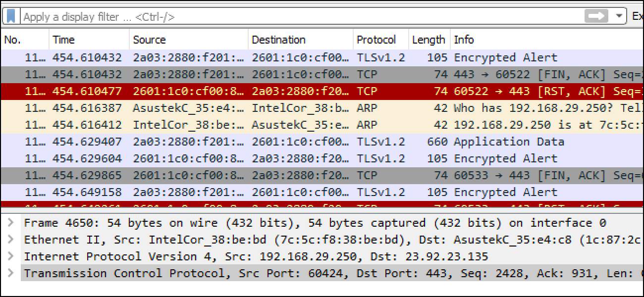Click the apply display filter arrow
Viewport: 644px width, 297px height.
pos(596,16)
